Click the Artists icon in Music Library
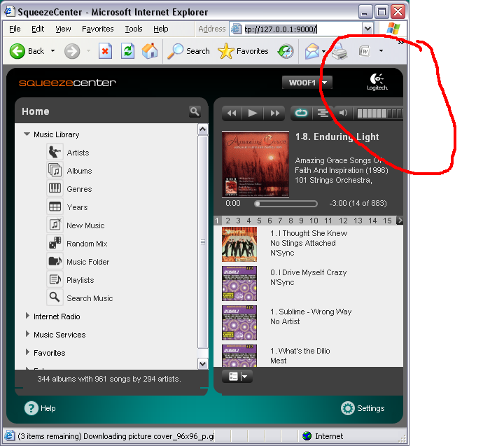 (x=55, y=152)
